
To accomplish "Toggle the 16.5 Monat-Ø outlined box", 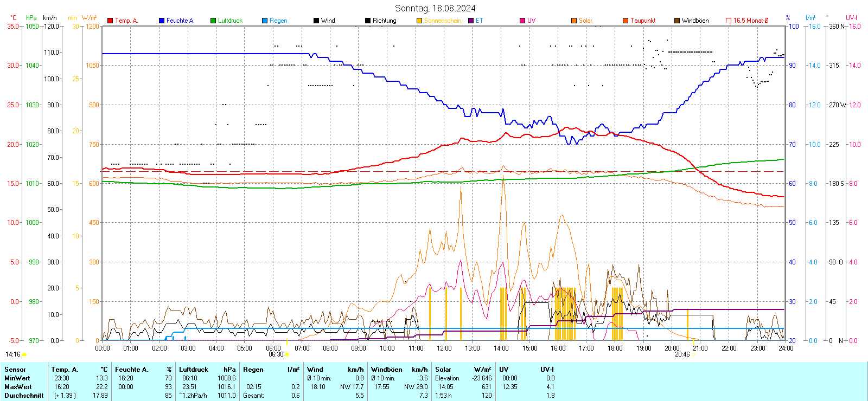I will [x=729, y=21].
